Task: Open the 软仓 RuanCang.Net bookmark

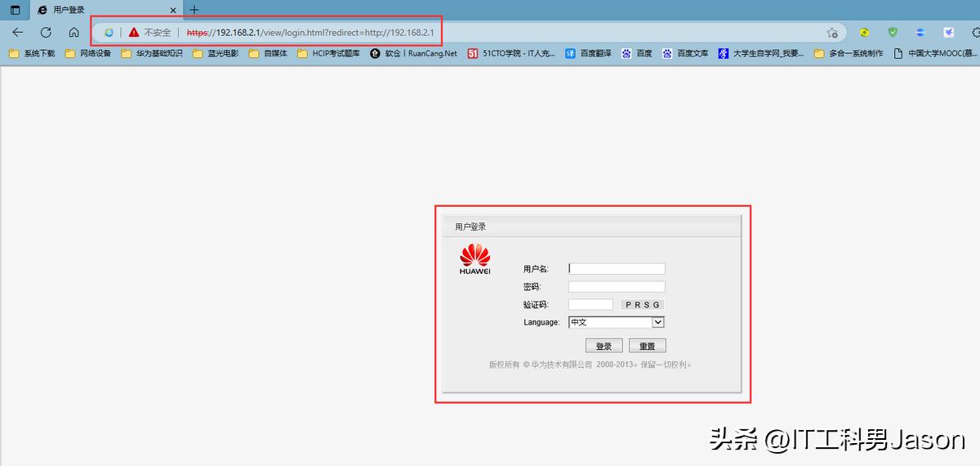Action: pos(413,53)
